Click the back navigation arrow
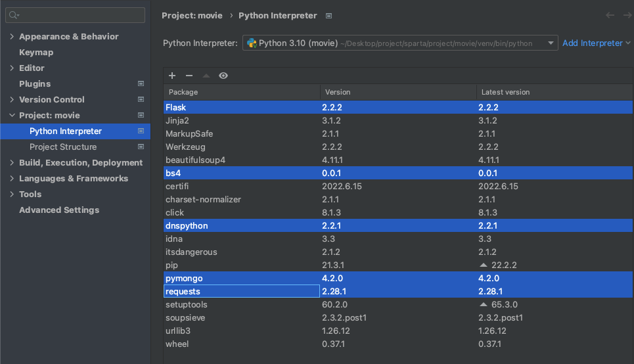 [x=610, y=15]
